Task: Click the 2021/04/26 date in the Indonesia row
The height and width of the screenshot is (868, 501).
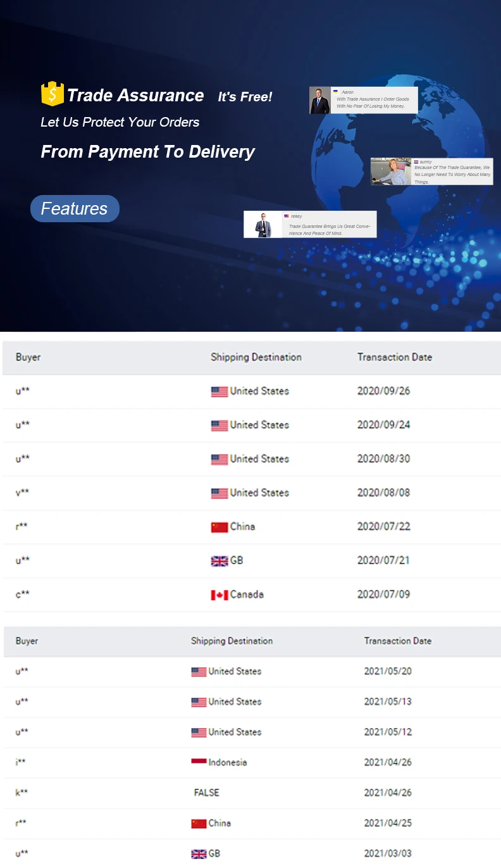Action: 388,762
